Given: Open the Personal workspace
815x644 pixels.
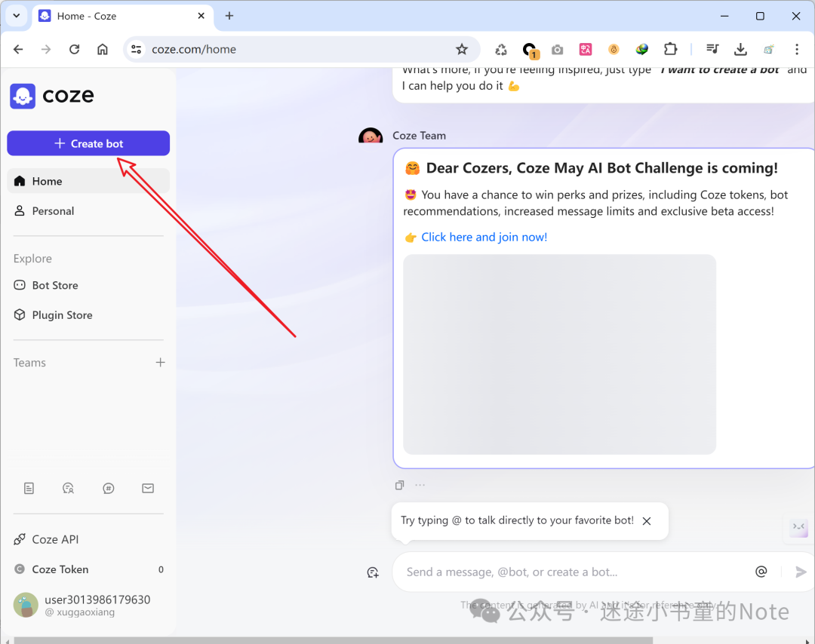Looking at the screenshot, I should 88,211.
